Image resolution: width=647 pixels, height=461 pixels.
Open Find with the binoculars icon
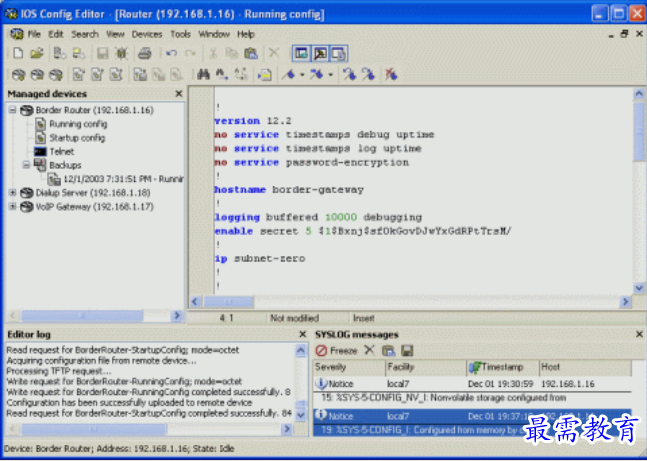[x=203, y=75]
